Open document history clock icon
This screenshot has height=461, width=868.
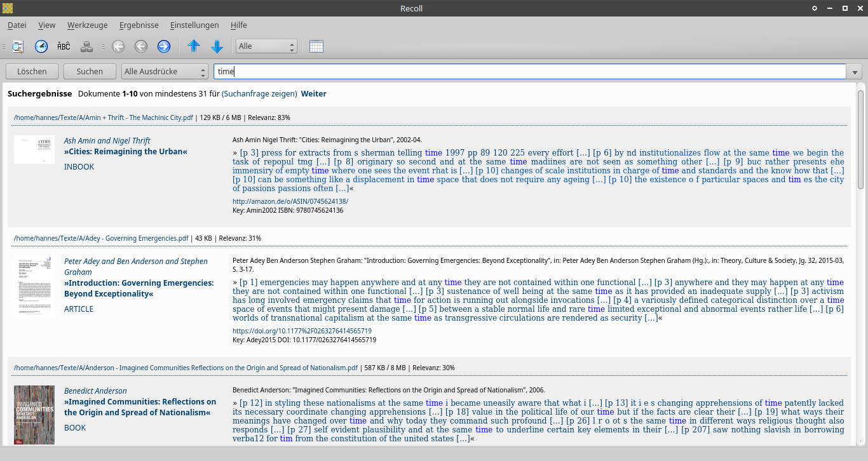coord(41,46)
